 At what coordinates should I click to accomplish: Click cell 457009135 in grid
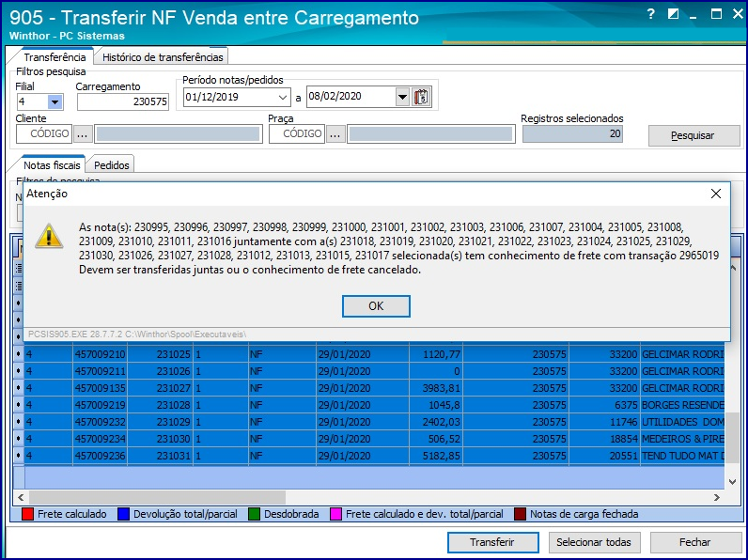click(101, 388)
